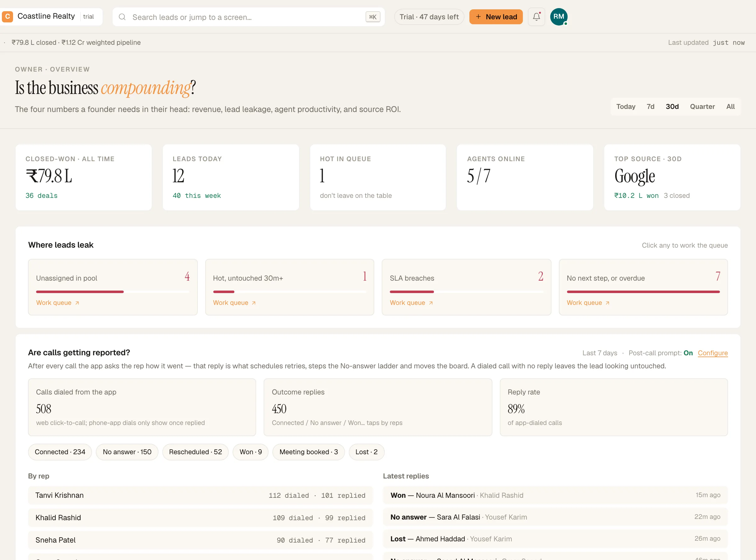Select the Today time range tab
756x560 pixels.
tap(626, 106)
